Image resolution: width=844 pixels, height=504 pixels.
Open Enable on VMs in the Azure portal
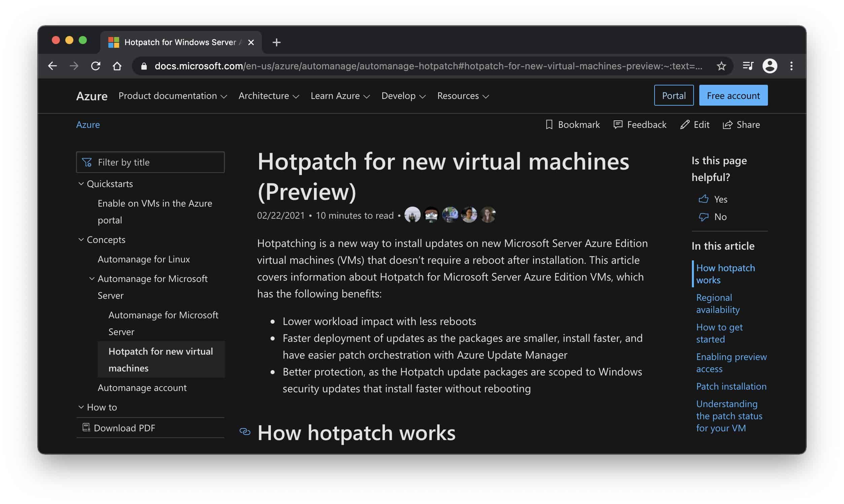click(x=155, y=212)
